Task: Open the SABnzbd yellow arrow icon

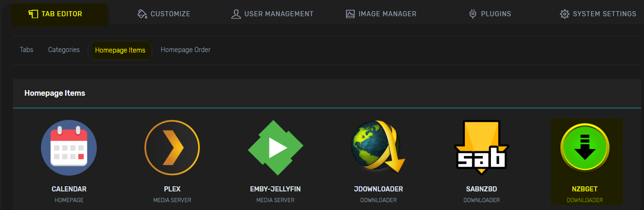Action: click(x=482, y=147)
